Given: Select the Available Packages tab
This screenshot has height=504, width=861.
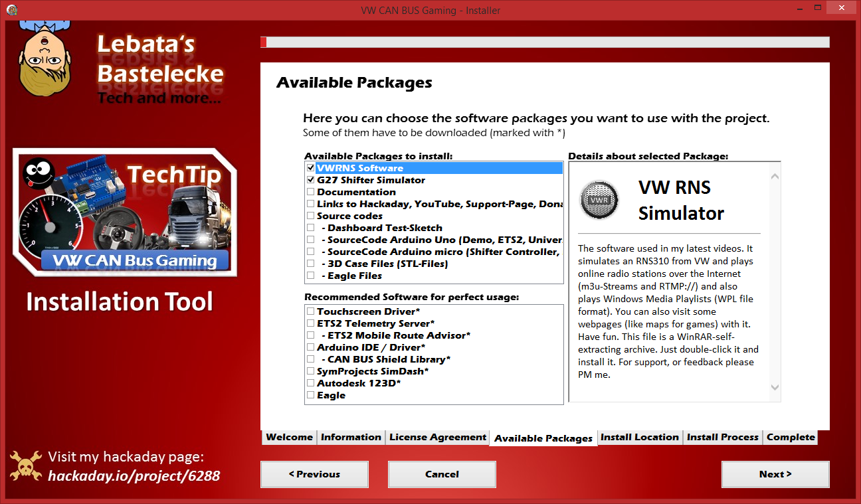Looking at the screenshot, I should click(543, 438).
